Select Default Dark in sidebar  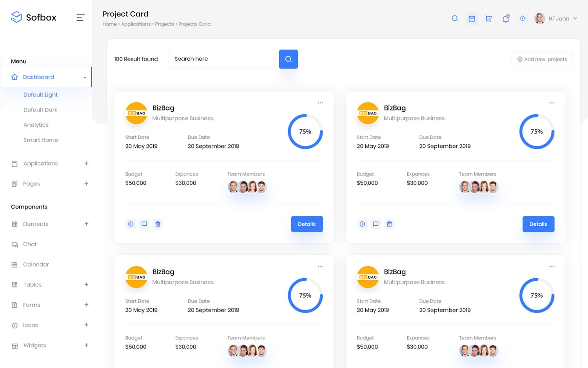click(x=40, y=110)
